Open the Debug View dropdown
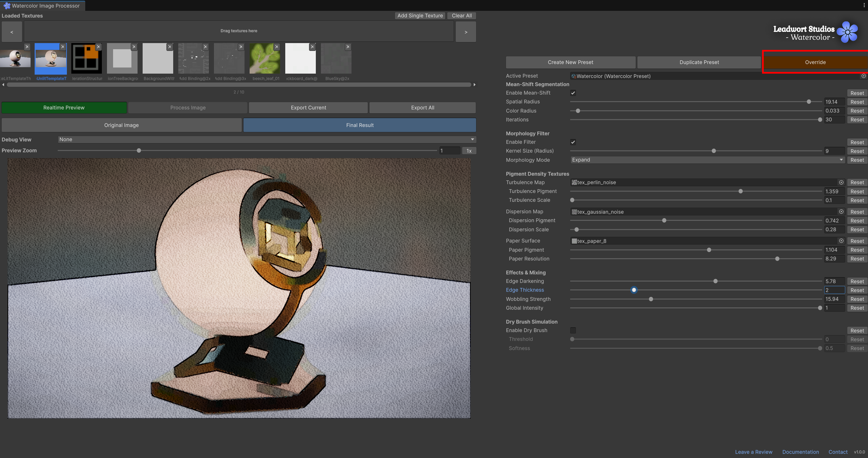The width and height of the screenshot is (868, 458). coord(267,139)
